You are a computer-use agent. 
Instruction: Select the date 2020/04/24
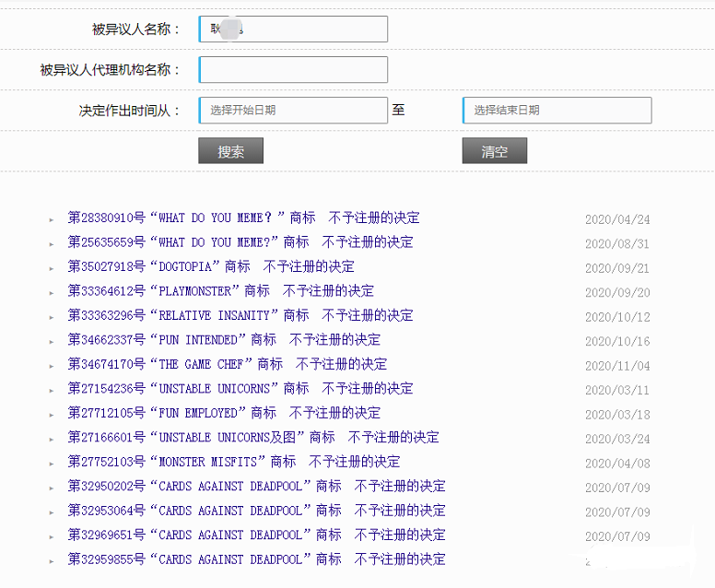point(617,219)
